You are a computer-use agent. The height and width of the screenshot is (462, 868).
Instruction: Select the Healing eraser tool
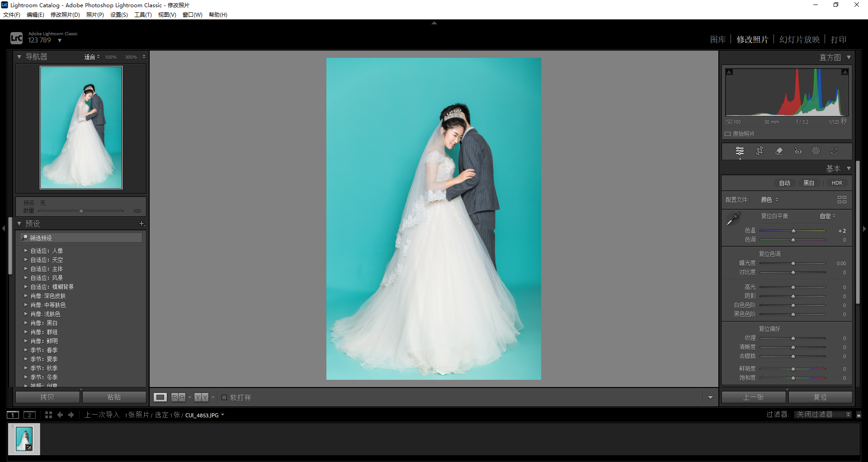coord(779,151)
